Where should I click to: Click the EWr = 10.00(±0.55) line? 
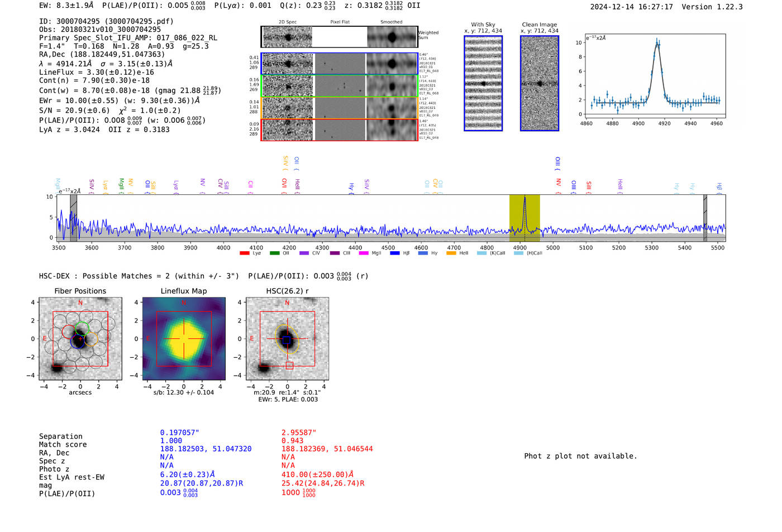pos(120,100)
